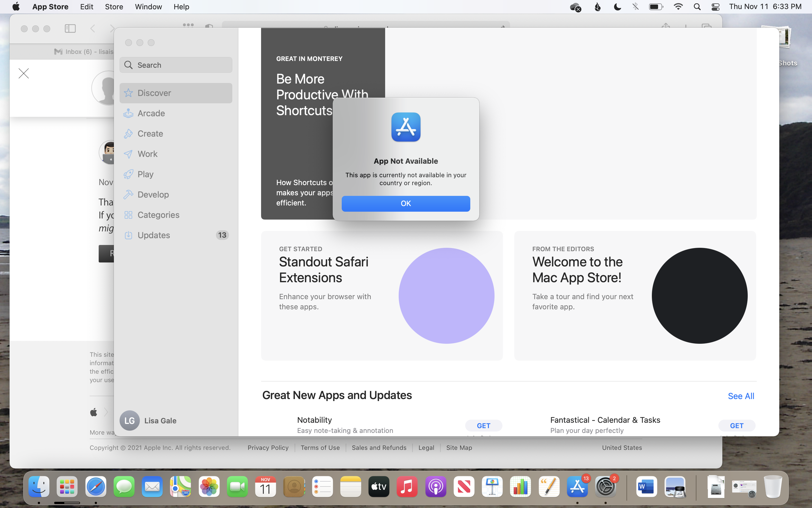The height and width of the screenshot is (508, 812).
Task: Click United States region link in footer
Action: pos(622,448)
